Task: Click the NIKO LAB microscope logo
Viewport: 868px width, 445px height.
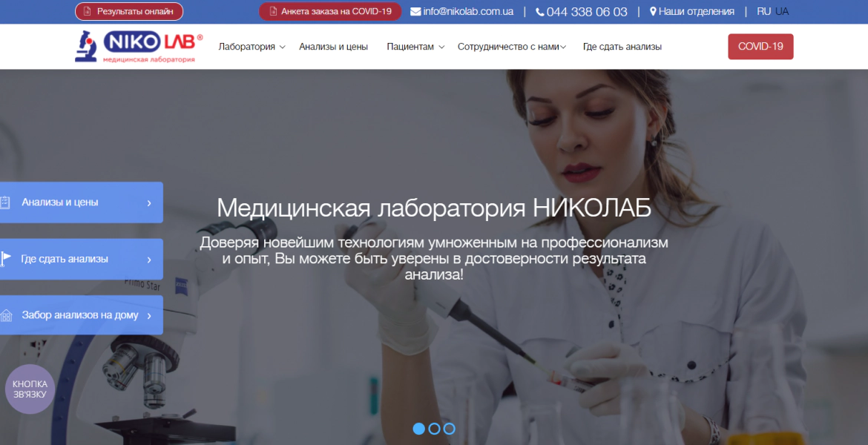Action: click(139, 47)
